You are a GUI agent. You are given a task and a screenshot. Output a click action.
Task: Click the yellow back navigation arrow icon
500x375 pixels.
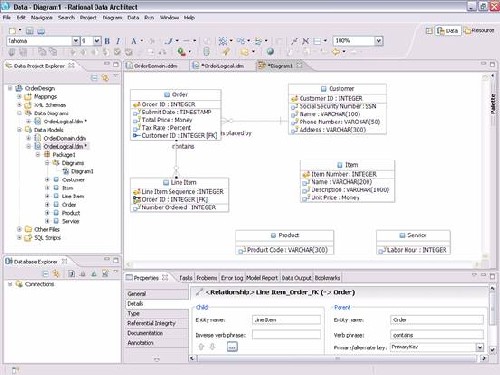pos(336,51)
